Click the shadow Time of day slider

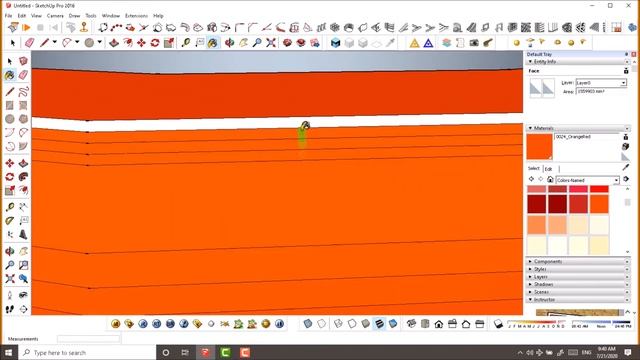(601, 323)
